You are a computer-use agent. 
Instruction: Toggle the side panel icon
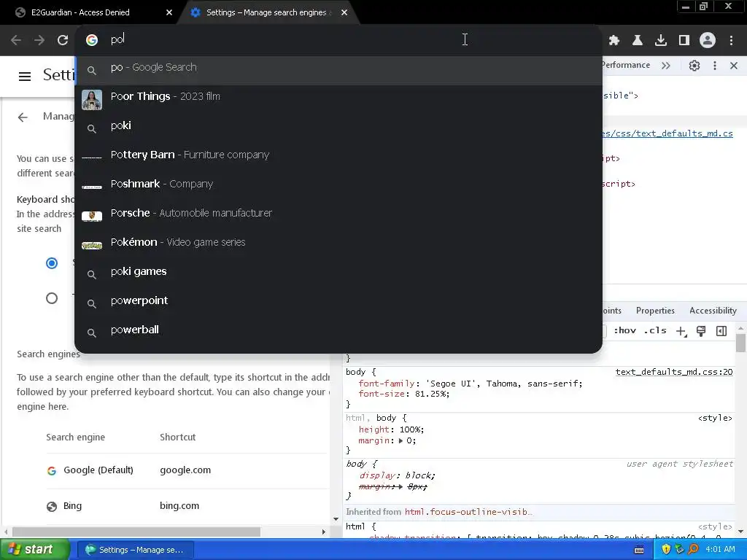[x=684, y=41]
